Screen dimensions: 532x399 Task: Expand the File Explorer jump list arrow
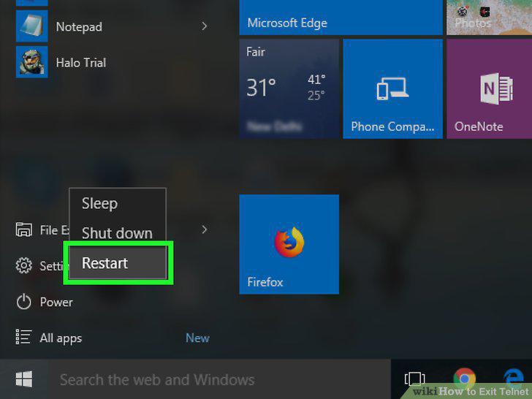click(x=204, y=229)
